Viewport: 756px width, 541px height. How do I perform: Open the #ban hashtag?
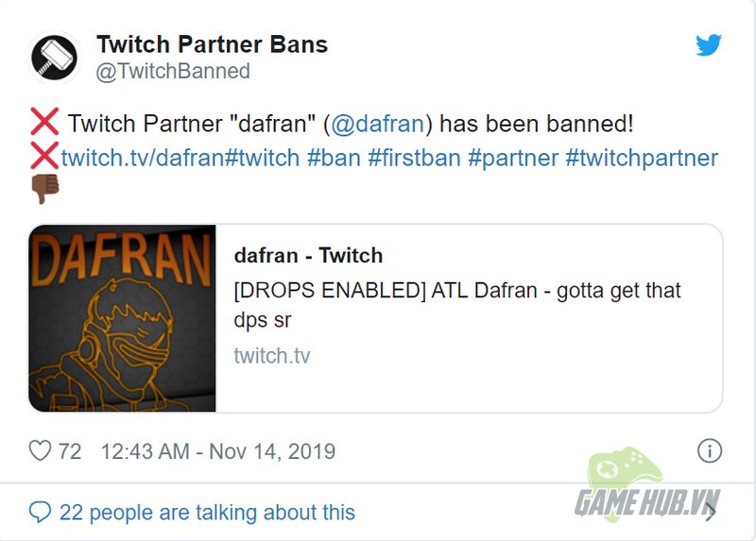pos(334,158)
